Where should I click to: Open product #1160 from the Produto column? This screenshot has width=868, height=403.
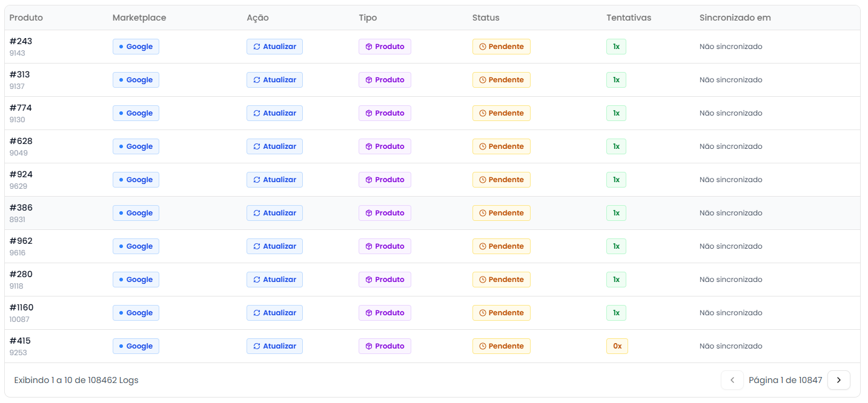click(21, 307)
